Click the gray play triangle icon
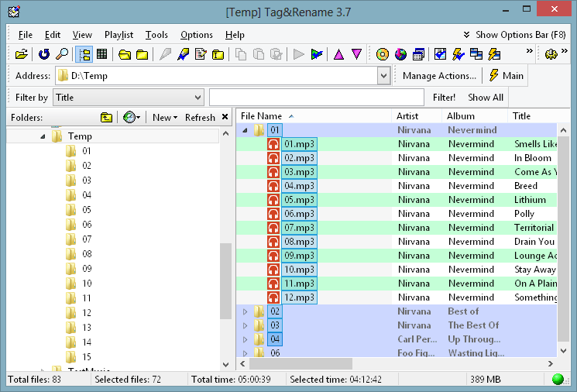Image resolution: width=577 pixels, height=392 pixels. coord(298,54)
